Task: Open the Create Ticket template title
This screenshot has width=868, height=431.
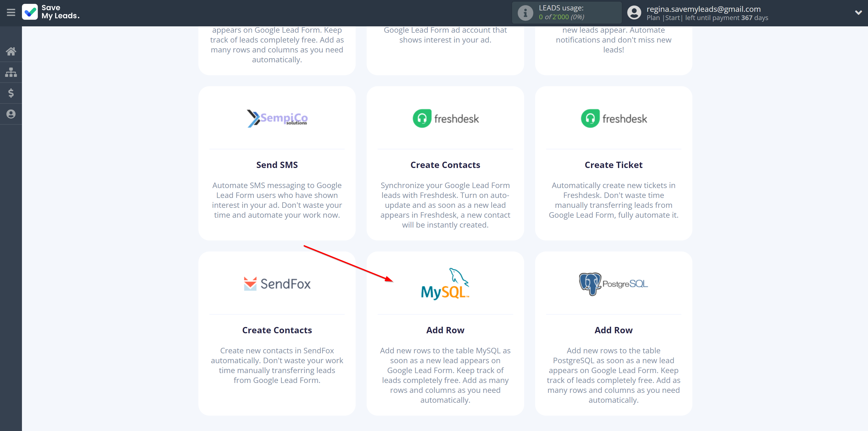Action: 614,165
